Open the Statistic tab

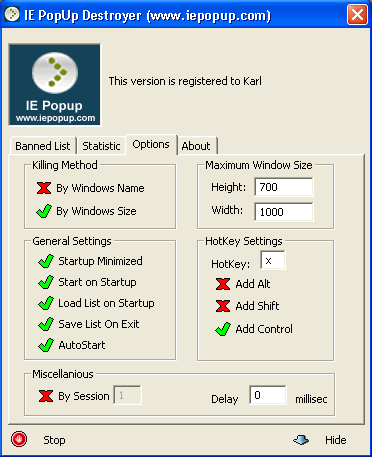[101, 146]
